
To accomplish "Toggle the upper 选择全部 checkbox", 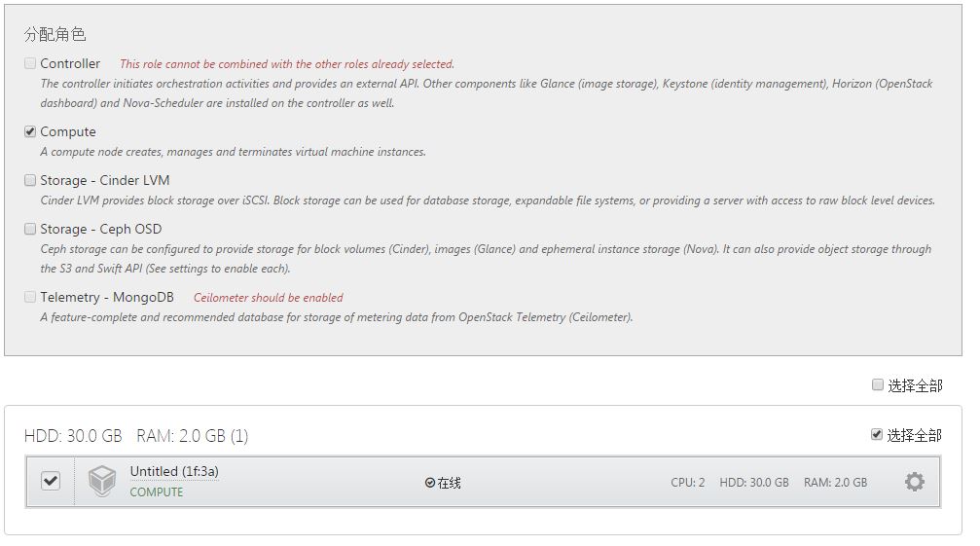I will [x=878, y=385].
